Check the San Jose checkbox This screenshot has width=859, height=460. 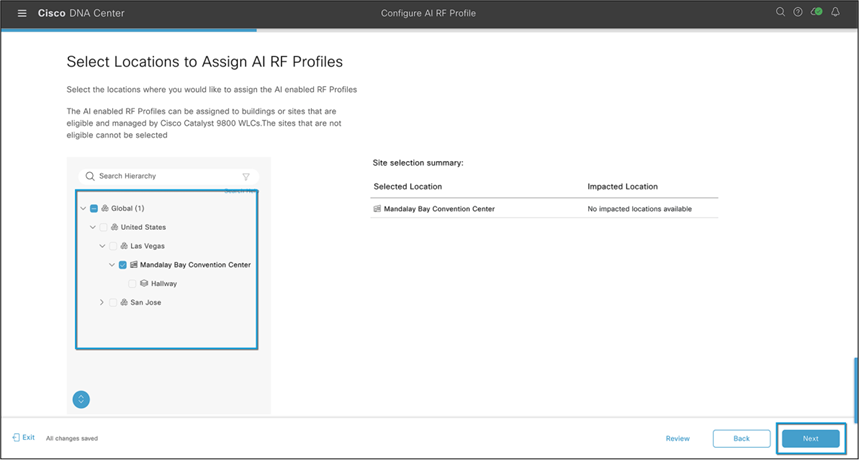tap(113, 302)
